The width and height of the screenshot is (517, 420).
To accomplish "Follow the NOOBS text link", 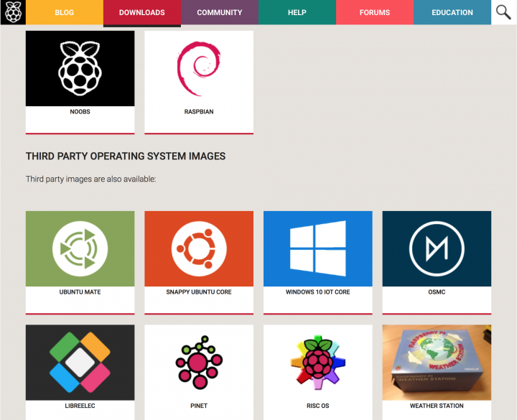I will 80,112.
